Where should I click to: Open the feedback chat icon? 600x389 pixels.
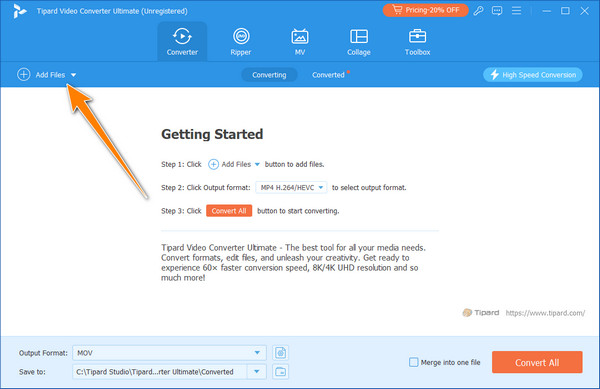497,11
